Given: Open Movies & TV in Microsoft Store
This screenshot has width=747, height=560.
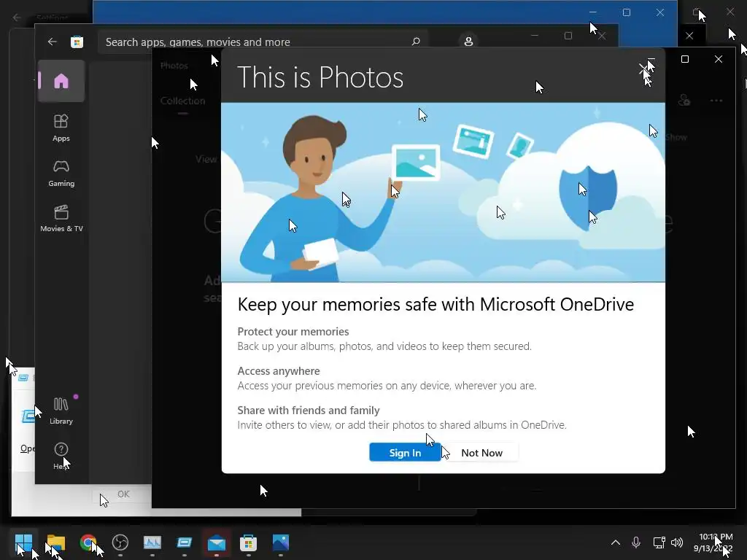Looking at the screenshot, I should [x=61, y=218].
